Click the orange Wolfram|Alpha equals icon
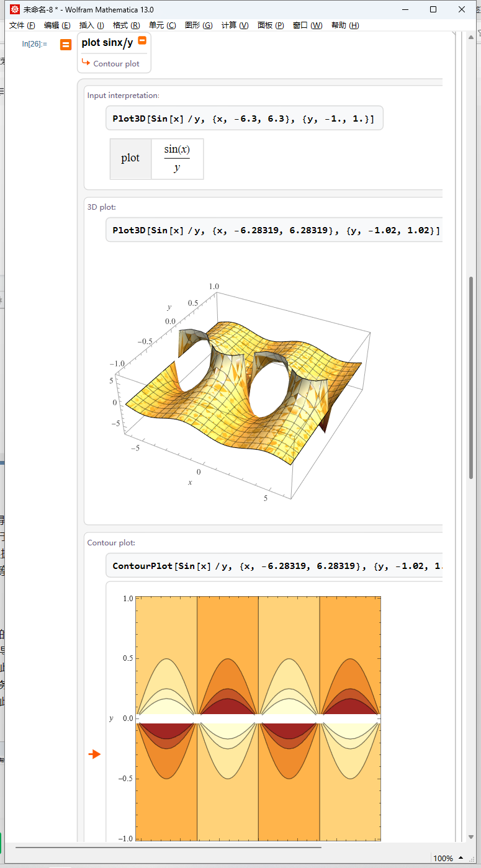The image size is (481, 868). [66, 45]
